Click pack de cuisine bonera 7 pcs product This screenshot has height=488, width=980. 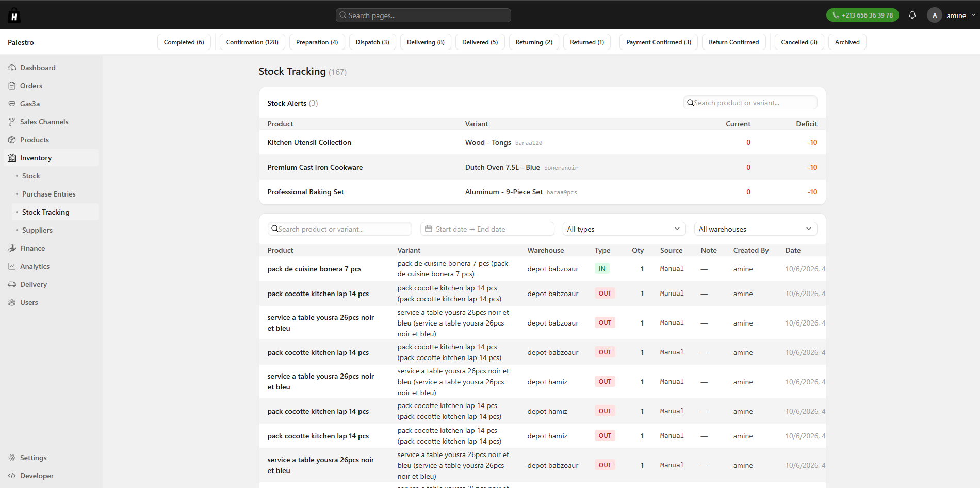coord(314,269)
